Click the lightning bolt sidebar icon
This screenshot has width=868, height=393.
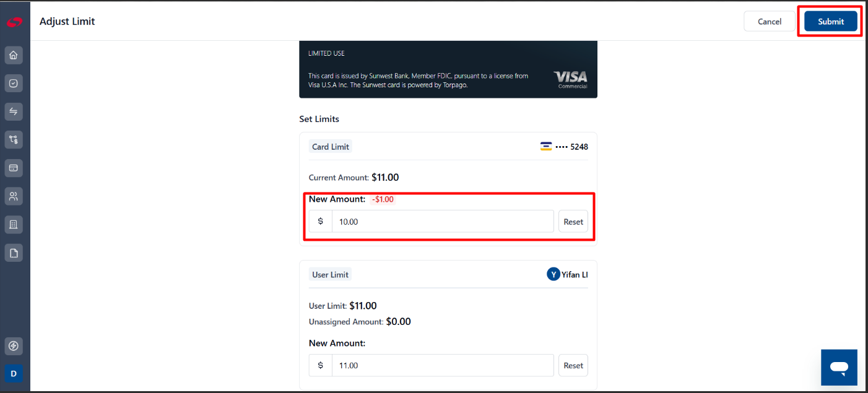[x=14, y=345]
